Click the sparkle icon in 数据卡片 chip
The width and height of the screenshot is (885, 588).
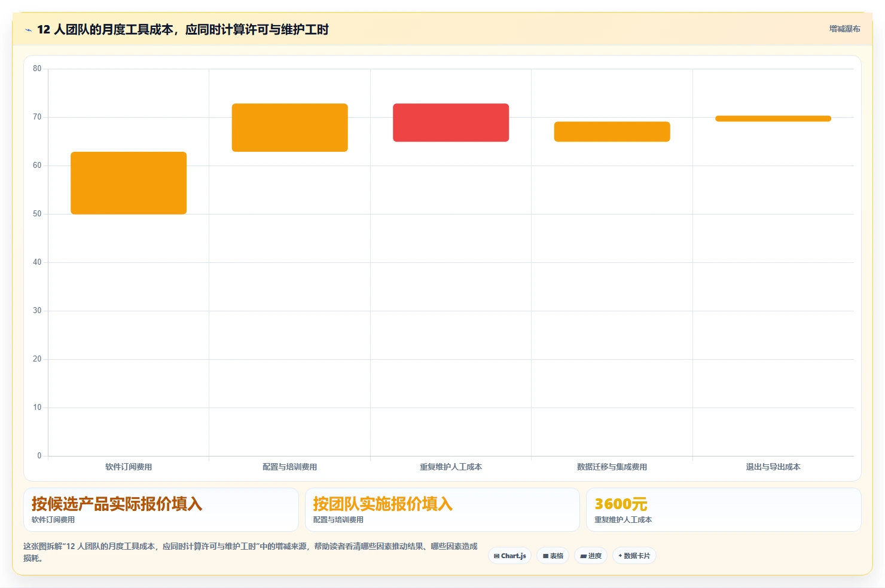click(620, 556)
